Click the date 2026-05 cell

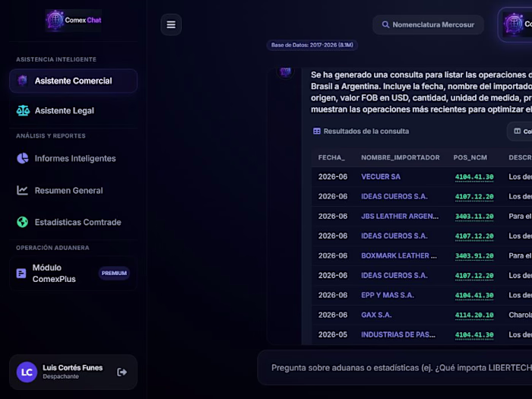coord(333,334)
